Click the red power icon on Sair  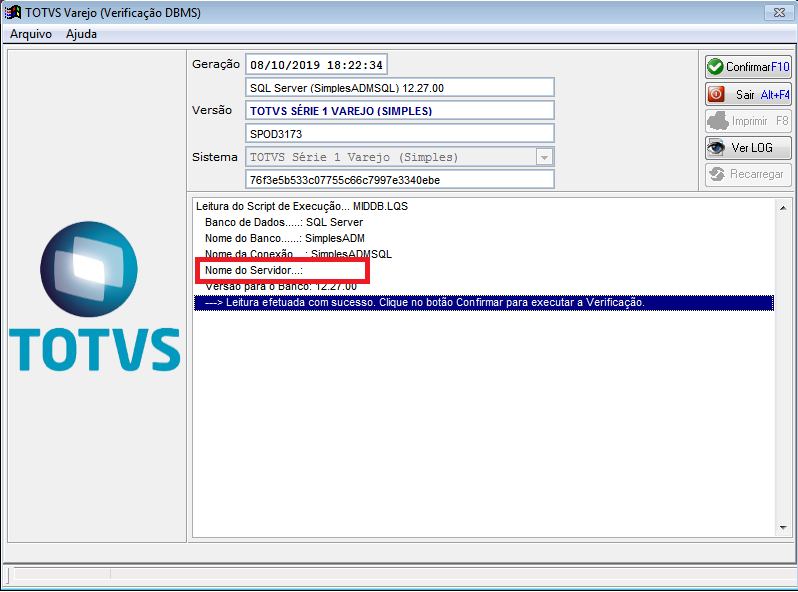[x=716, y=94]
